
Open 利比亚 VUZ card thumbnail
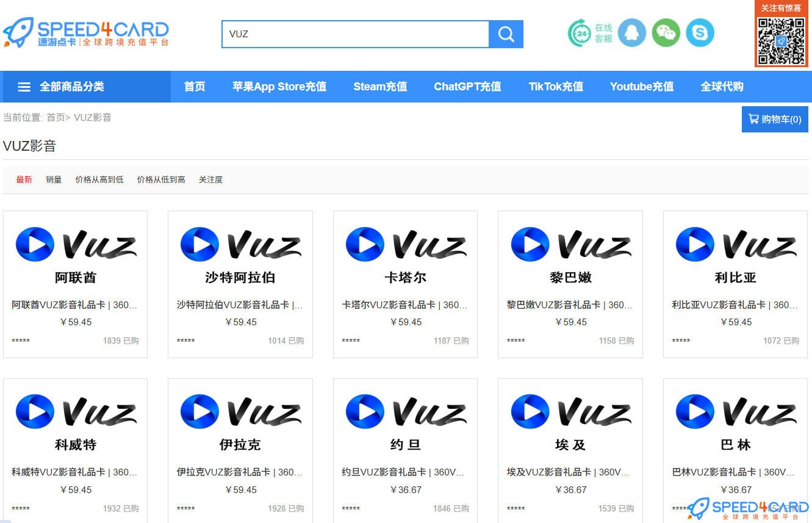pyautogui.click(x=736, y=254)
